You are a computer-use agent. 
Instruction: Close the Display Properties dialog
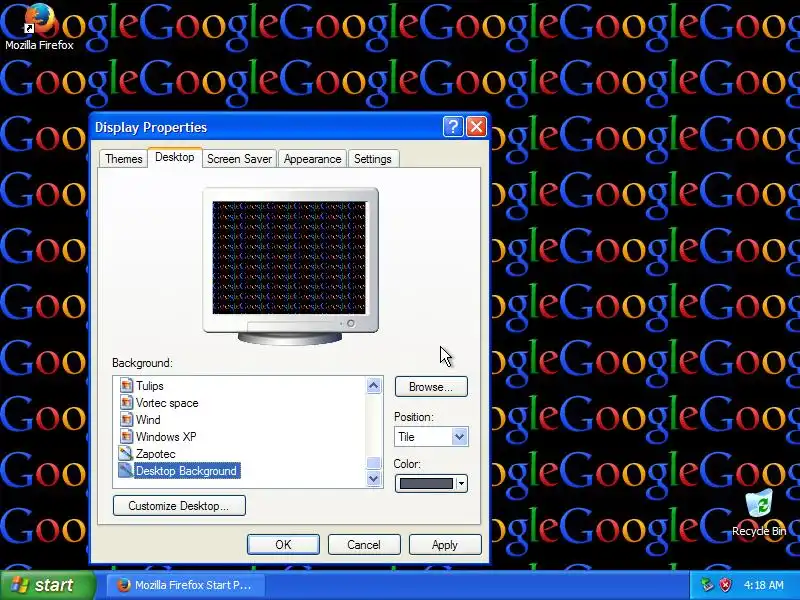click(477, 127)
